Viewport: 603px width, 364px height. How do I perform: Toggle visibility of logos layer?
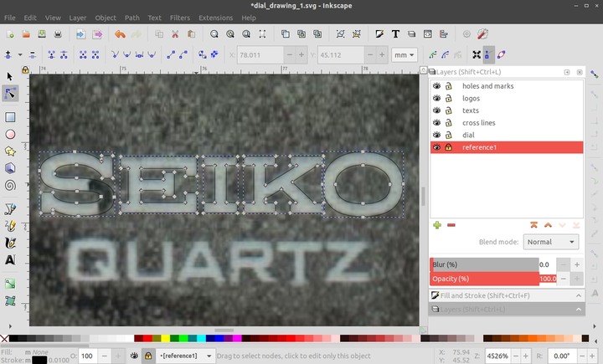click(436, 98)
